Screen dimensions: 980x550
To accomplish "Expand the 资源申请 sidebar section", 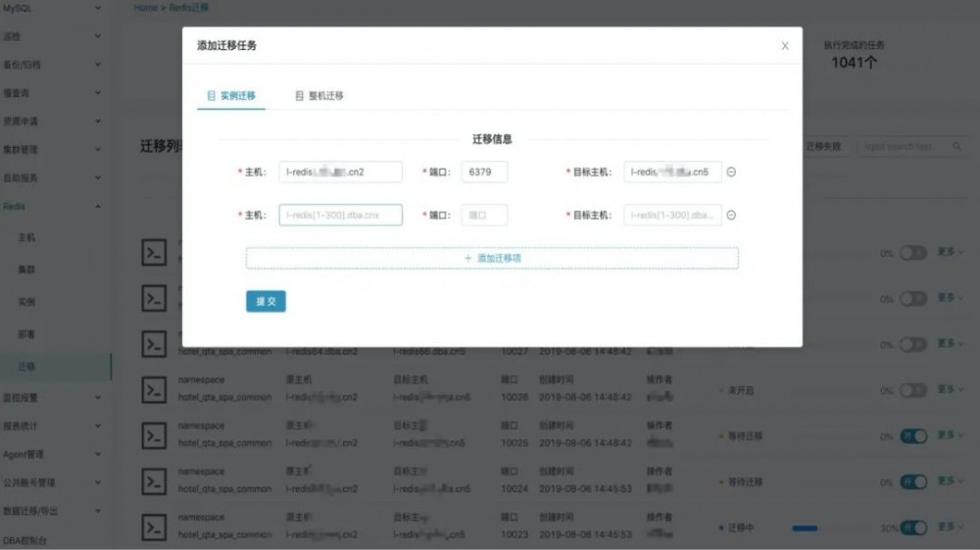I will (x=53, y=122).
